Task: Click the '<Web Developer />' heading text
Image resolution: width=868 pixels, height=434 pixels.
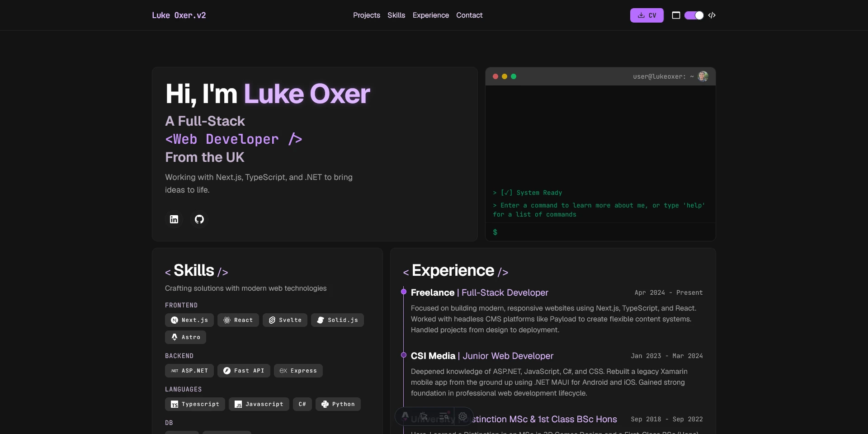Action: tap(234, 139)
